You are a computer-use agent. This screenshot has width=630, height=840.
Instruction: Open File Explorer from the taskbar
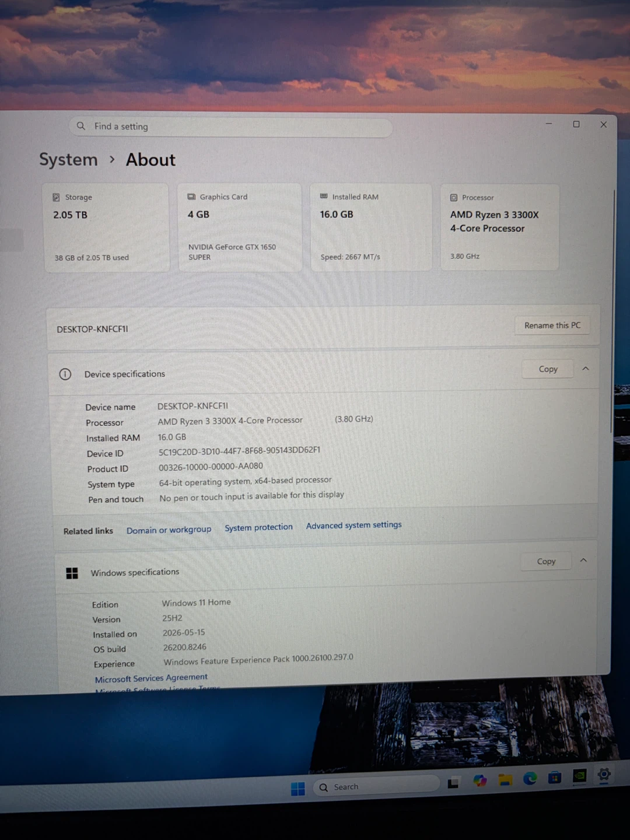click(505, 779)
